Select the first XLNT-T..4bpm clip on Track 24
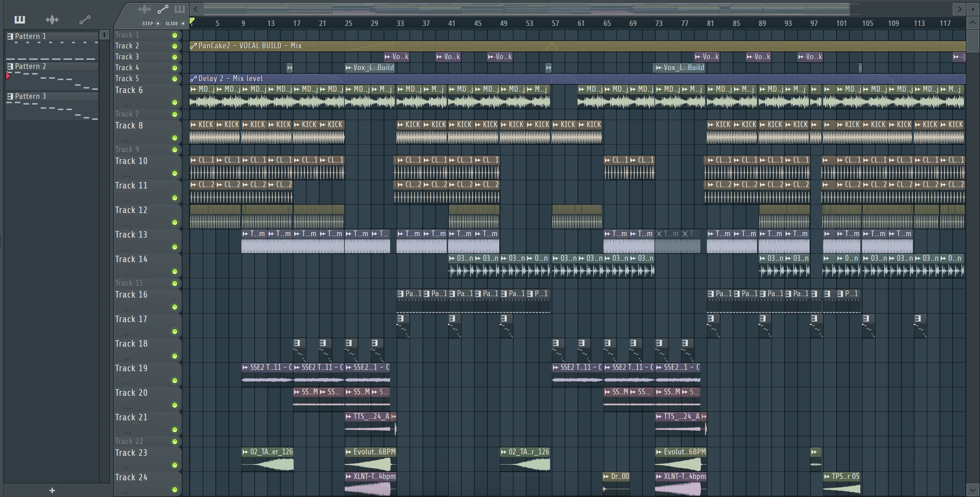Viewport: 980px width, 497px height. click(x=371, y=484)
